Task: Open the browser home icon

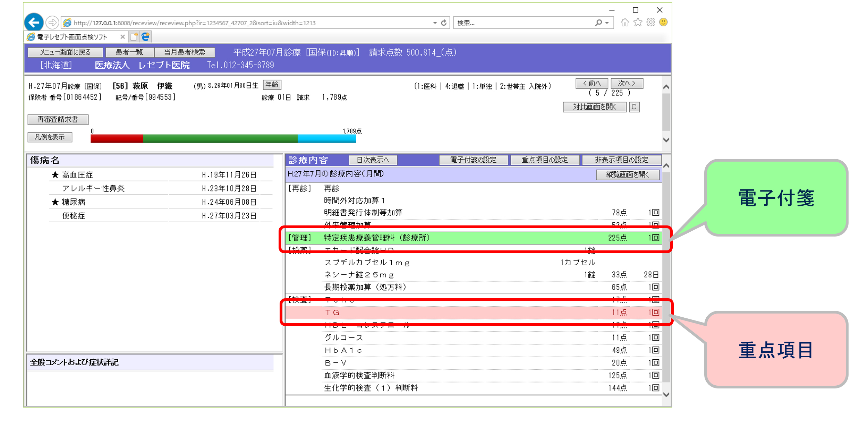Action: tap(625, 23)
